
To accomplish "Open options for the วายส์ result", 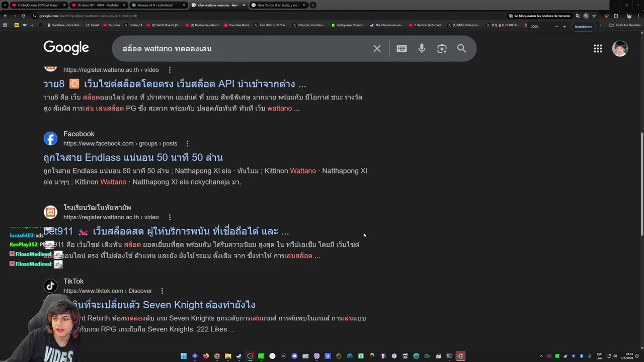I will pyautogui.click(x=170, y=70).
